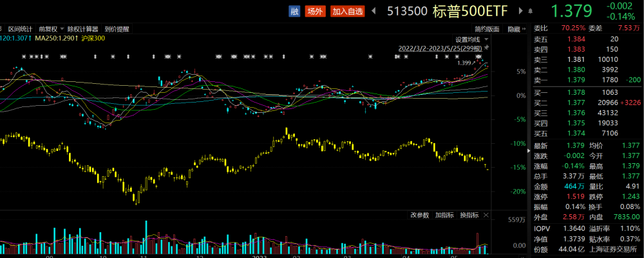Click the MA250:1.290 moving average label

[x=56, y=39]
